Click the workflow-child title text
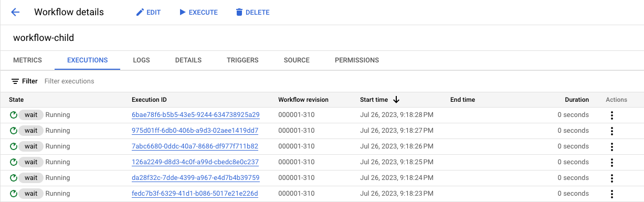The image size is (644, 202). tap(44, 38)
